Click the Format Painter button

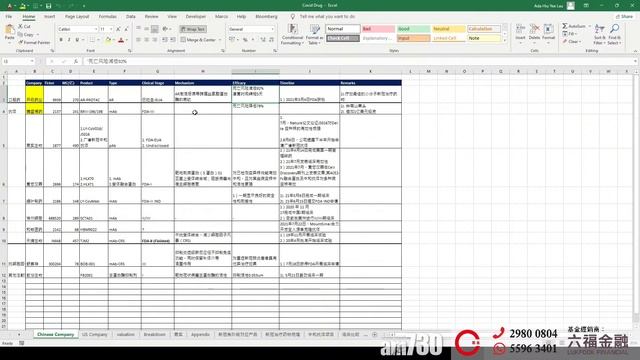(x=34, y=42)
